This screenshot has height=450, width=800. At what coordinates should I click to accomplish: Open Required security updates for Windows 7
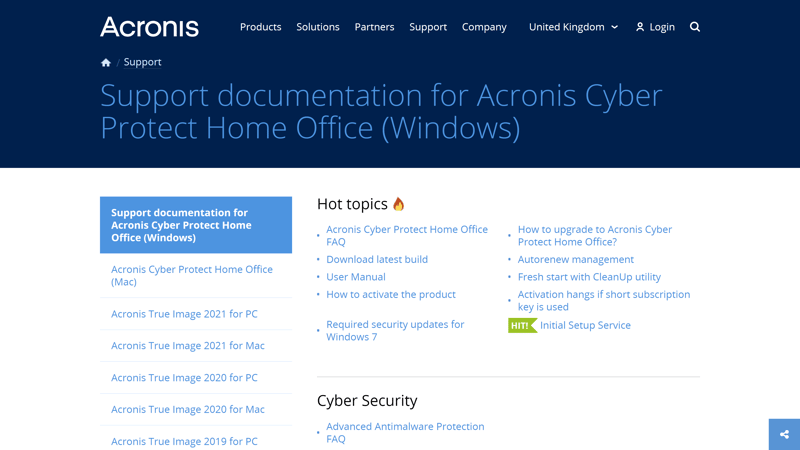pos(395,331)
